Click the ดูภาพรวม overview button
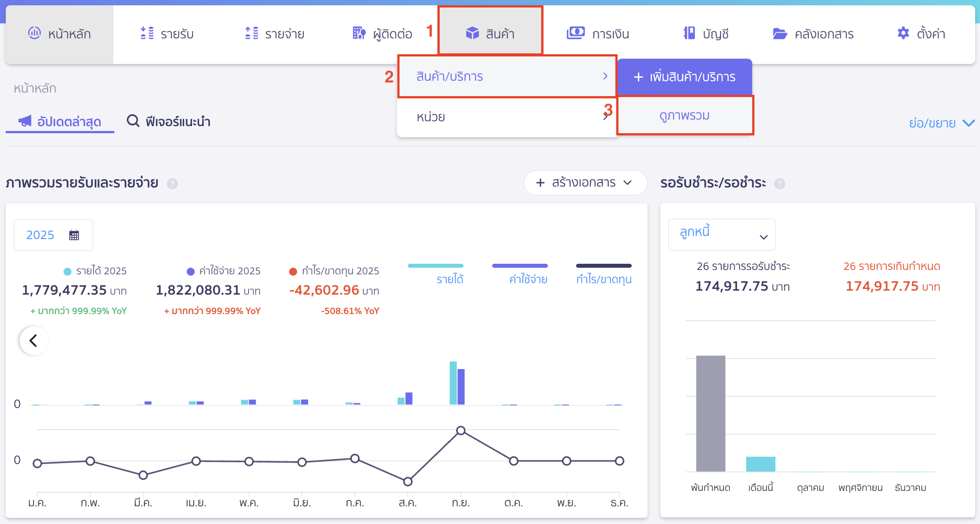This screenshot has width=980, height=524. click(x=685, y=115)
